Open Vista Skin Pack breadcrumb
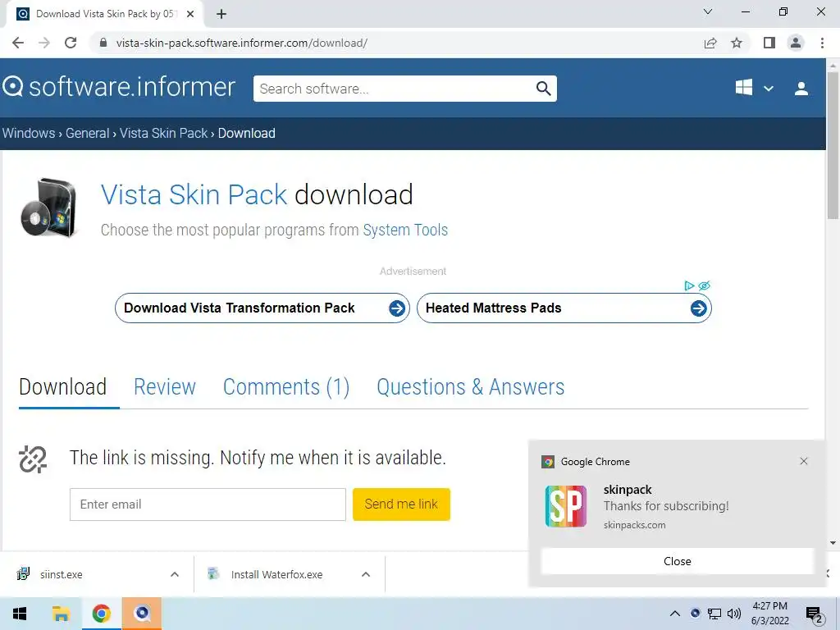Screen dimensions: 840x630 [x=163, y=133]
